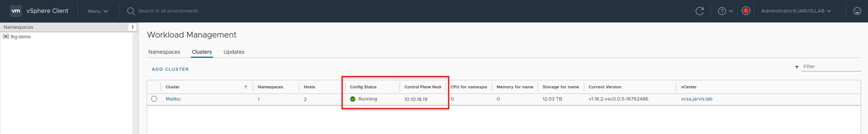The image size is (868, 134).
Task: Click the refresh icon in the header
Action: pyautogui.click(x=699, y=11)
